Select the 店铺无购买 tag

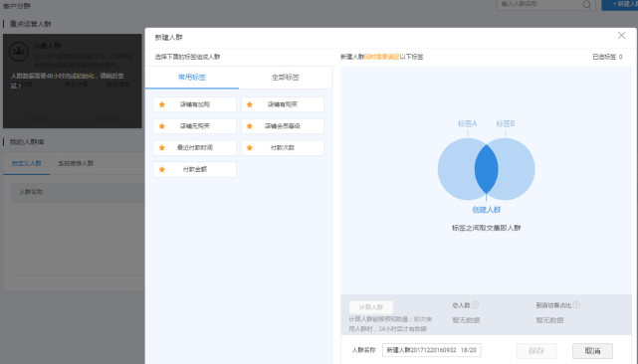coord(195,126)
